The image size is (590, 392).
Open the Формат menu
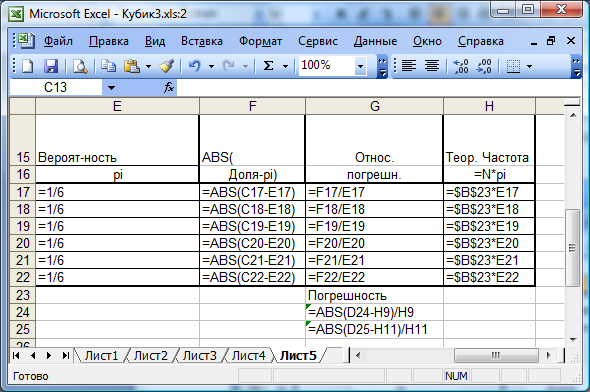(260, 41)
